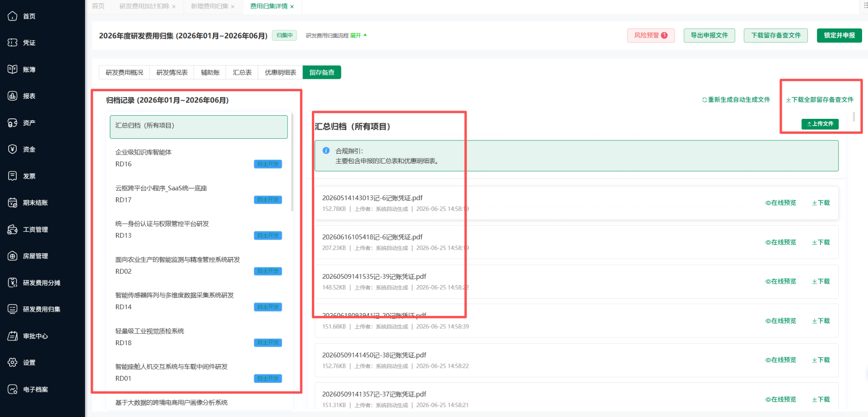868x417 pixels.
Task: Close the 费用归集详情 tab
Action: coord(292,6)
